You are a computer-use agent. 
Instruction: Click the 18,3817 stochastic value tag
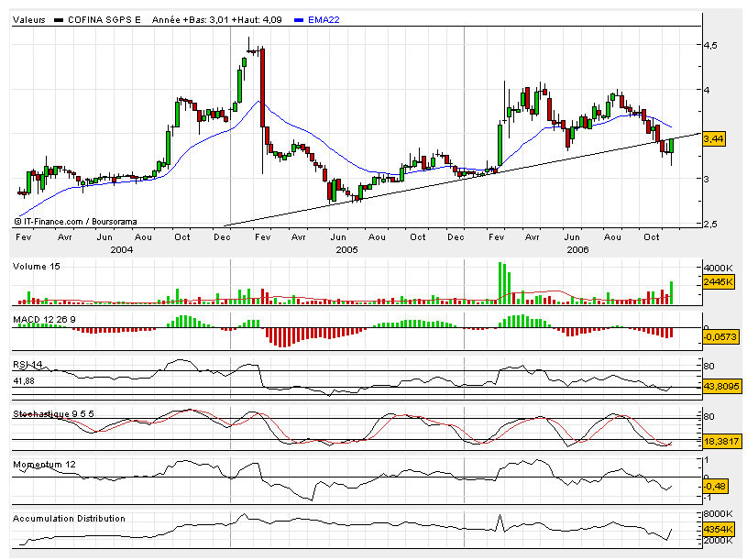click(x=721, y=441)
